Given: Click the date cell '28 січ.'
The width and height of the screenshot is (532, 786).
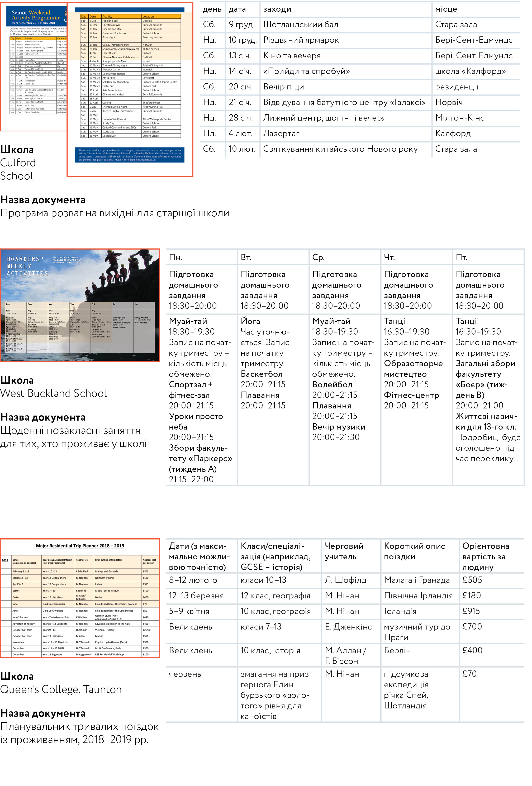Looking at the screenshot, I should coord(240,118).
